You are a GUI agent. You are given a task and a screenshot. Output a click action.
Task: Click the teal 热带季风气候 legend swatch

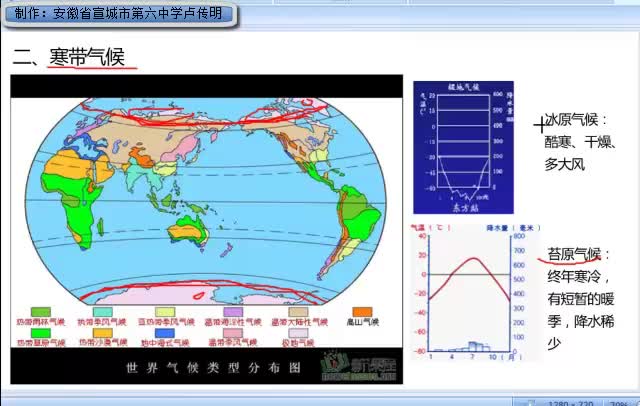[x=102, y=312]
